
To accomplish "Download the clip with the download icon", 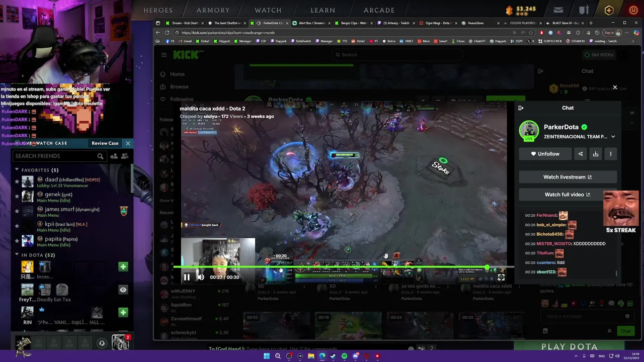I will (x=596, y=154).
